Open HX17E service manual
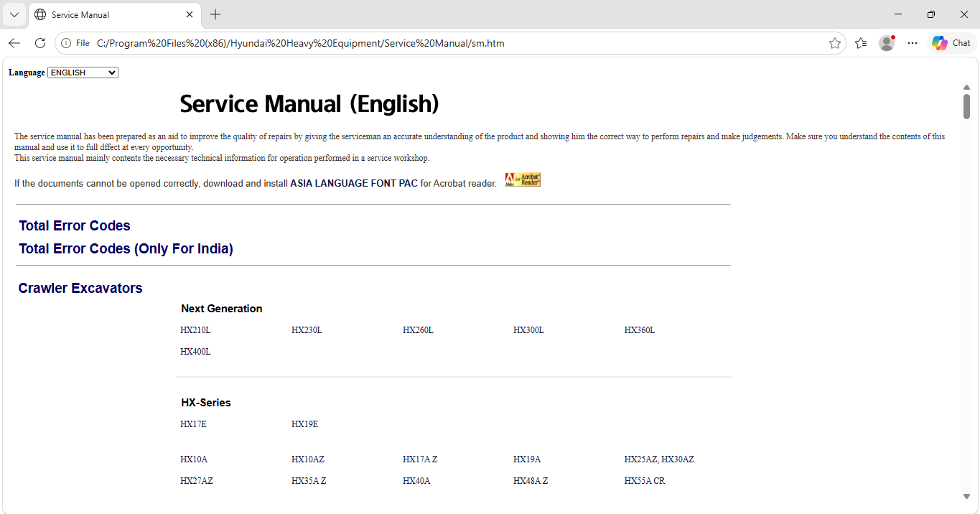This screenshot has width=980, height=514. (193, 424)
